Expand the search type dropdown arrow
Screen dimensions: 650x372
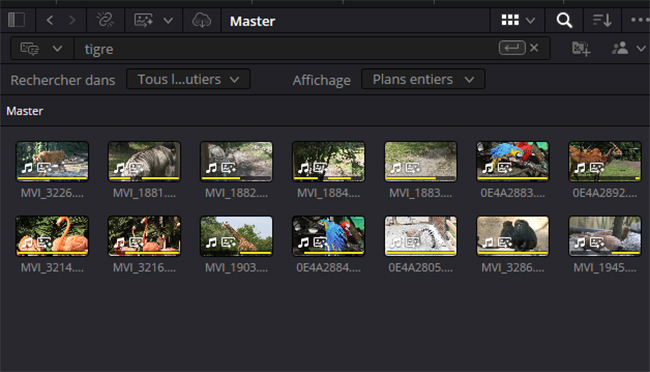(57, 49)
